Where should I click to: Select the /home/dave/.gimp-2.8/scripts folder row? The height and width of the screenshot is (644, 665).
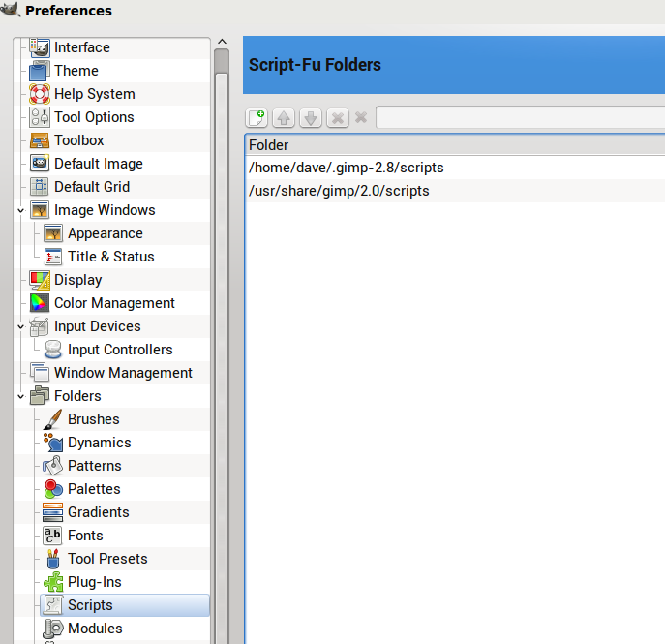(455, 168)
